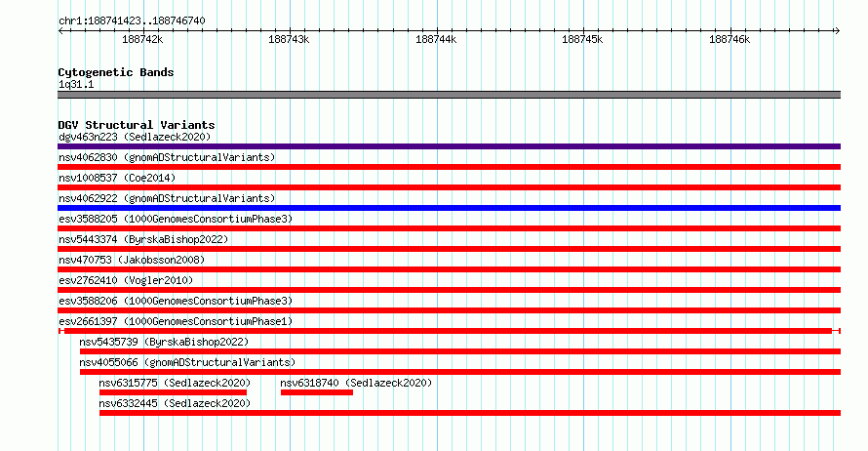Screen dimensions: 868x451
Task: Open nsv6318740 (Sedlazeck2020) label
Action: pos(356,383)
